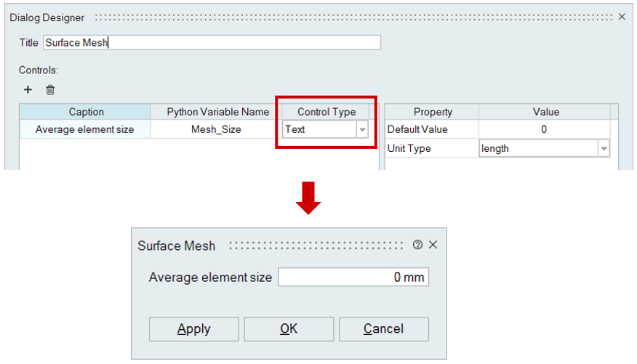Click the delete control trash icon
Screen dimensions: 637x364
[50, 90]
